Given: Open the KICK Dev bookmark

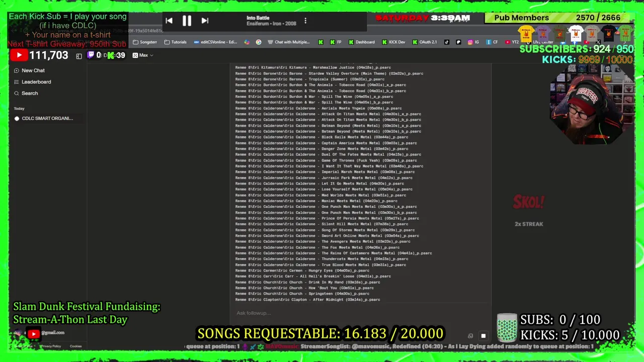Looking at the screenshot, I should [x=393, y=42].
